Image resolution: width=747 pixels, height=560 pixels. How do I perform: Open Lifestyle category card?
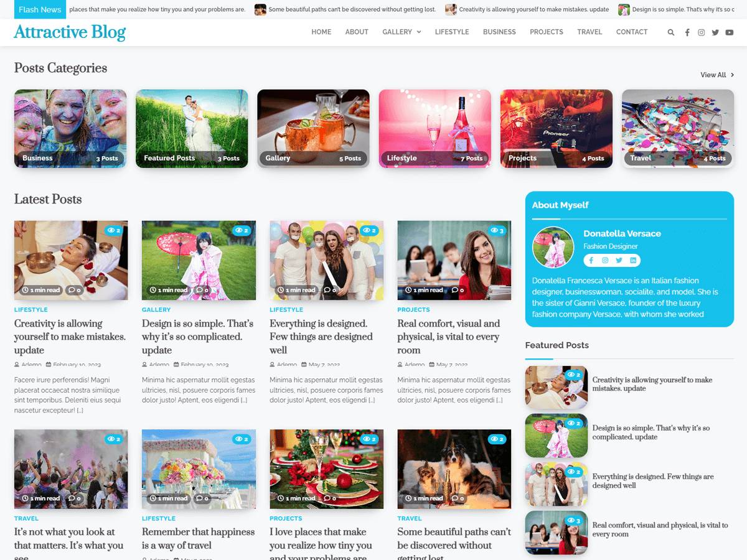pyautogui.click(x=435, y=129)
